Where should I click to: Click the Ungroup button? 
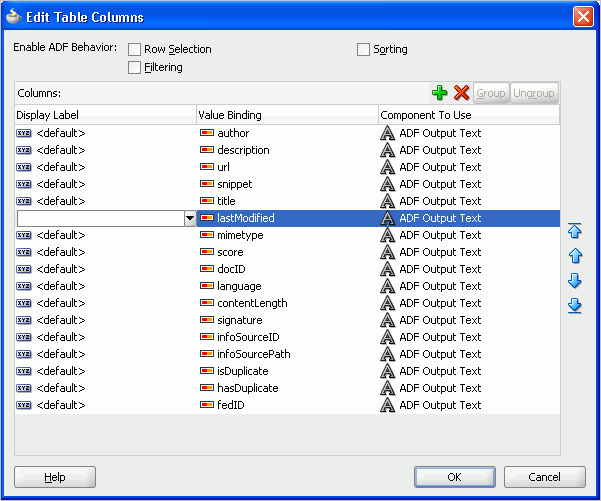pyautogui.click(x=534, y=93)
